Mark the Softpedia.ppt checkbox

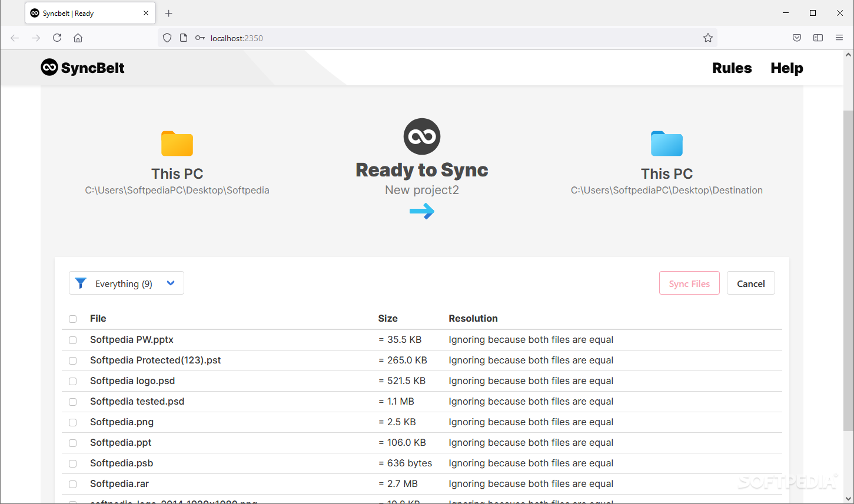tap(73, 443)
